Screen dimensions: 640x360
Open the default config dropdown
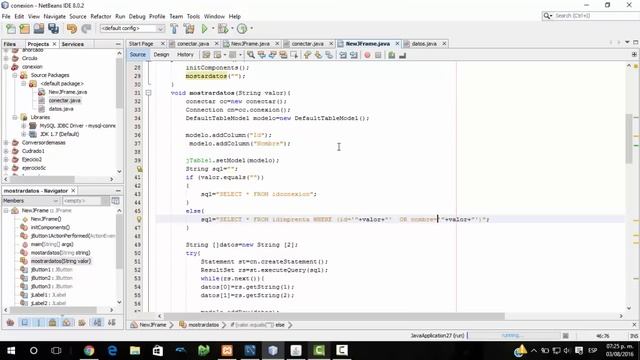133,29
